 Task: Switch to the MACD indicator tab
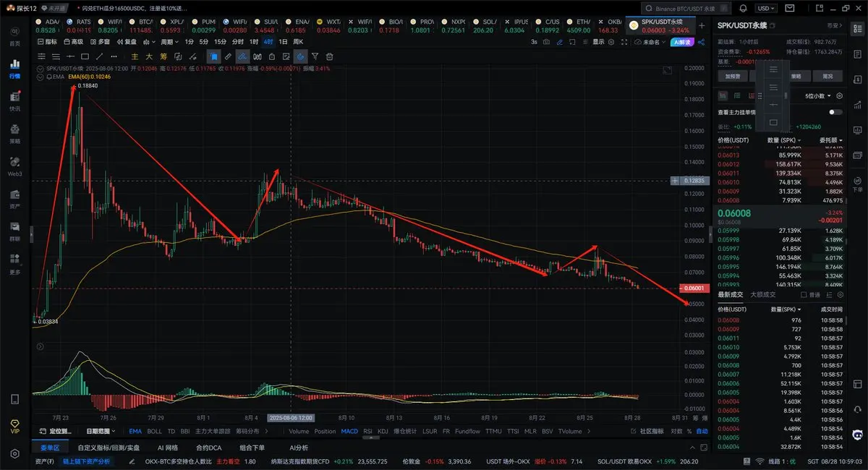coord(349,431)
